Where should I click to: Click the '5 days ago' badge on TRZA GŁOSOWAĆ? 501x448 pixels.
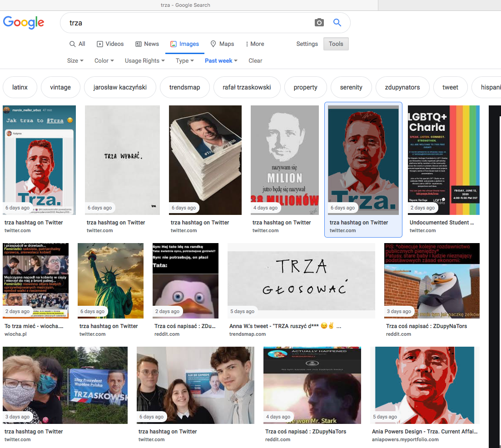243,311
